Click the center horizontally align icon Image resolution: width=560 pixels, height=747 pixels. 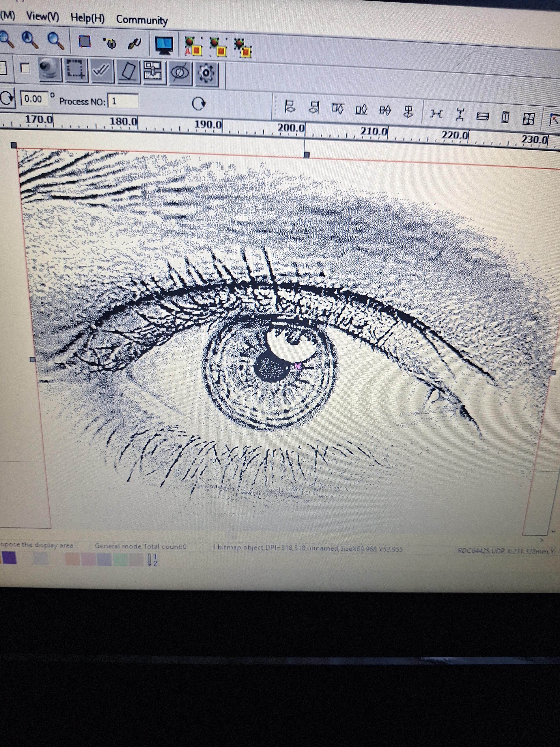click(x=385, y=110)
